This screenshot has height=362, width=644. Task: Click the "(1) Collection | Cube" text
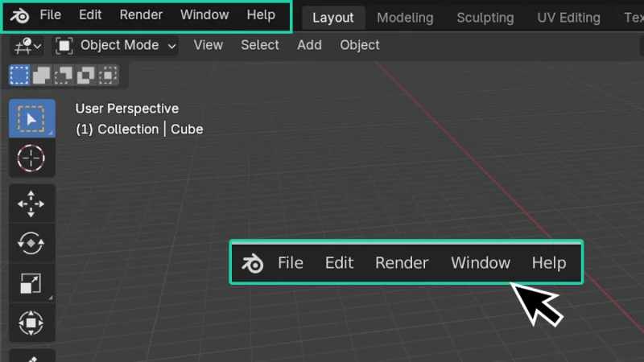[139, 130]
